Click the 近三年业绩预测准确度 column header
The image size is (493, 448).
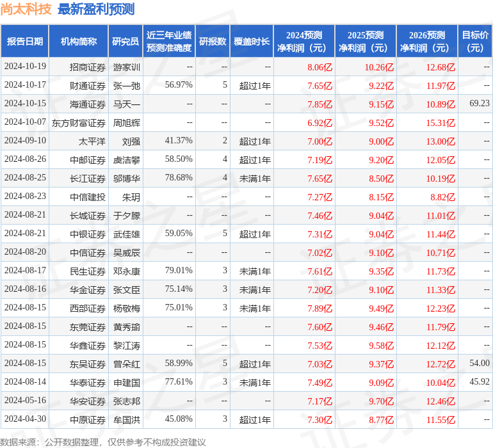pos(169,41)
